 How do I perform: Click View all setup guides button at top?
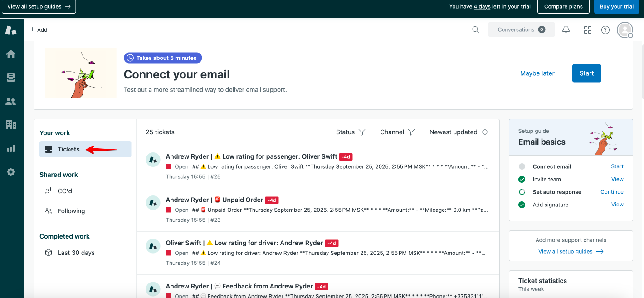point(39,6)
